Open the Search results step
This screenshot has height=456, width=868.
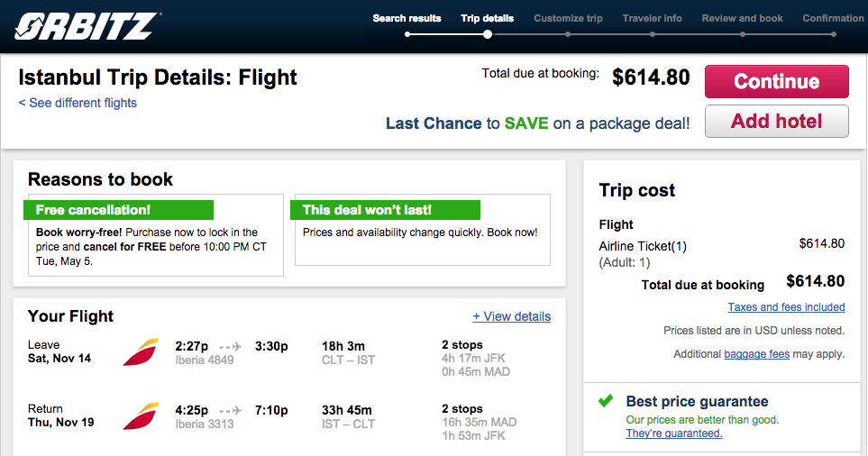click(x=407, y=18)
